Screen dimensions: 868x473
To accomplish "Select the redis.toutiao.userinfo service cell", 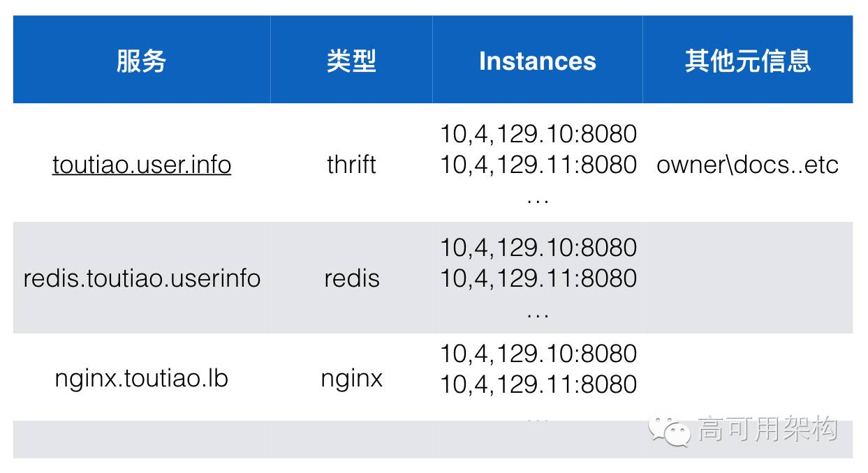I will click(142, 278).
